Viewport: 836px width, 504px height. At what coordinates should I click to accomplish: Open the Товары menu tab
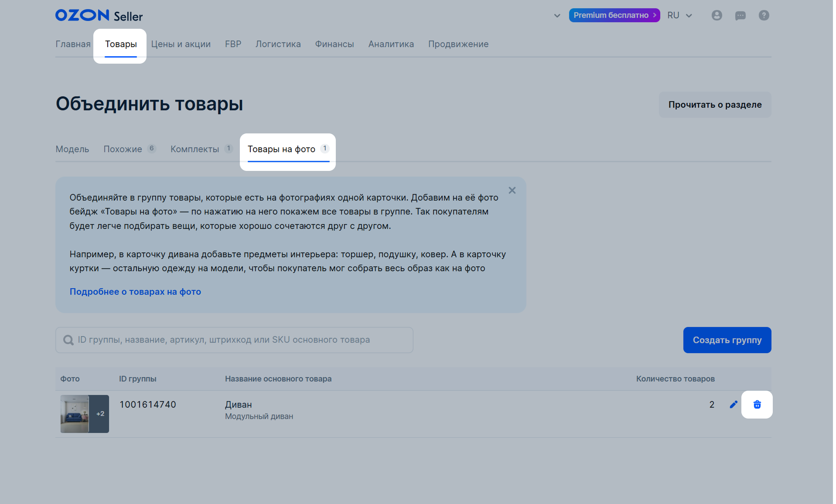[121, 44]
